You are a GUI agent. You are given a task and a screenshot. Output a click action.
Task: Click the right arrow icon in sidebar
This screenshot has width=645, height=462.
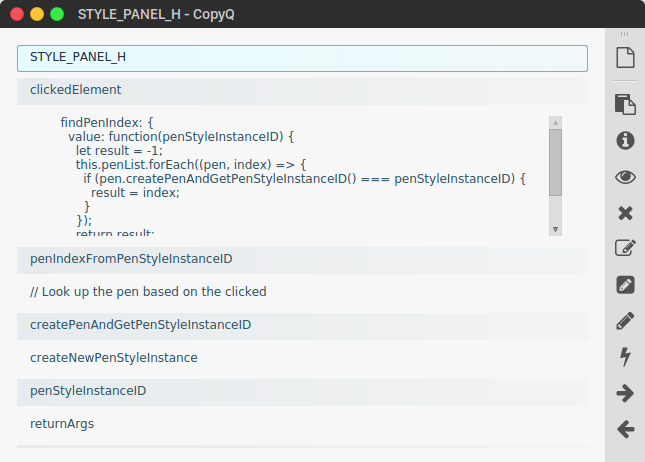click(625, 393)
